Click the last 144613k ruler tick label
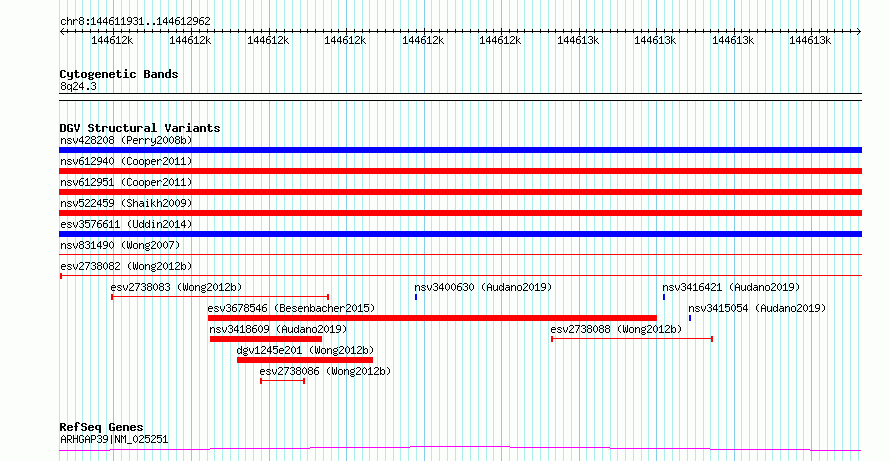The height and width of the screenshot is (461, 890). tap(811, 40)
